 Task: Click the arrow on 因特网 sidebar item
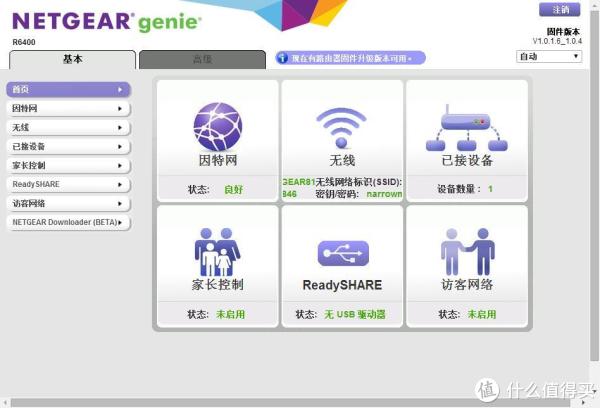(120, 109)
